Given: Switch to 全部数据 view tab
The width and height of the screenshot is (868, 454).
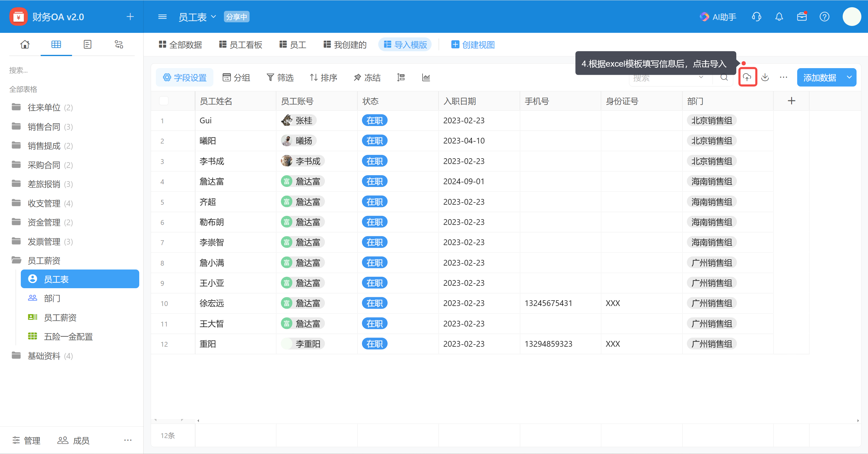Looking at the screenshot, I should click(180, 45).
